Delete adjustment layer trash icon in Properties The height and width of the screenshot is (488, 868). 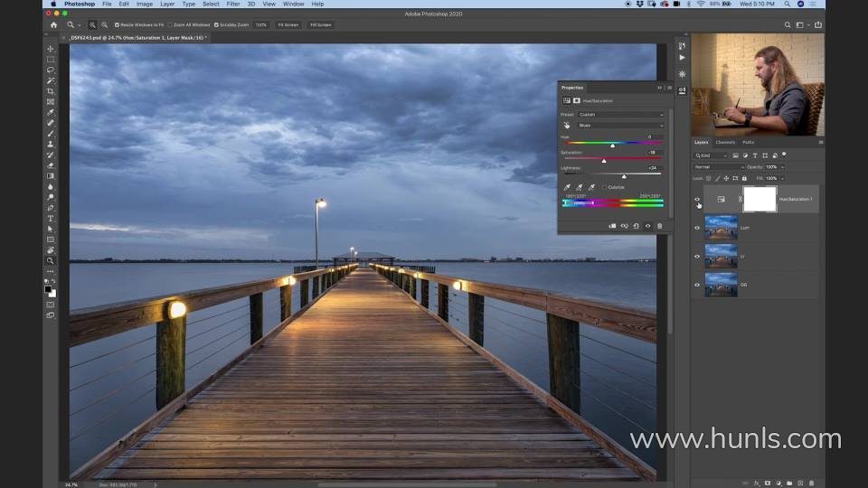coord(659,226)
